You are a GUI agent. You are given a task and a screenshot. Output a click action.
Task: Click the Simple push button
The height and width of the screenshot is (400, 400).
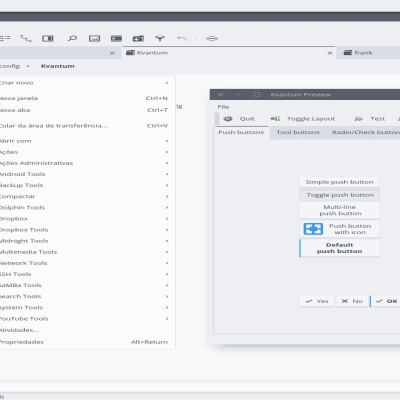click(x=340, y=182)
